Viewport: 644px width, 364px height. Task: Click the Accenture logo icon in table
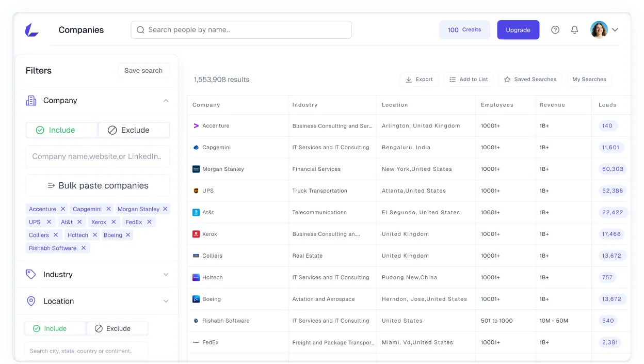[x=196, y=125]
